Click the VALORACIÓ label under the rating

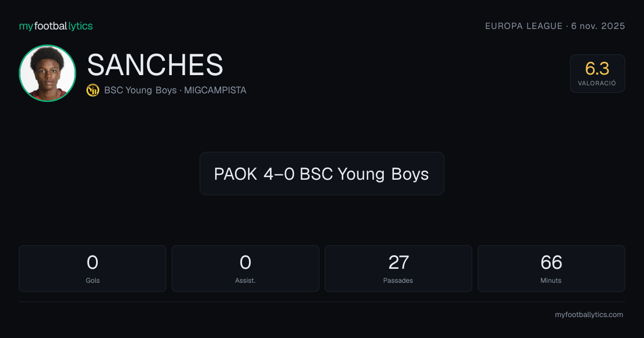(x=597, y=83)
